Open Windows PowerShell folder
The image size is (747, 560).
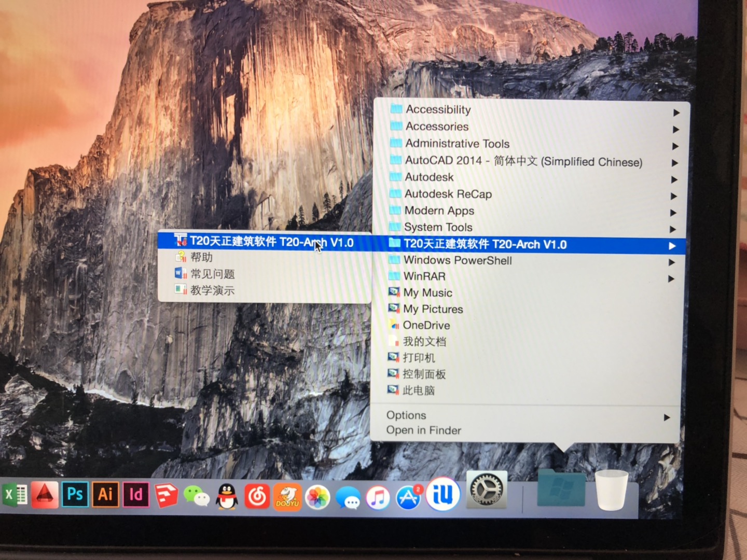[529, 261]
